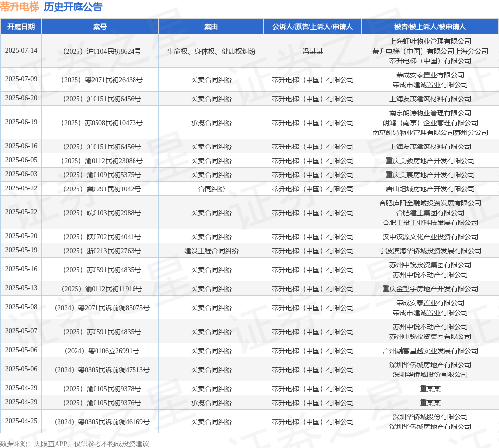Select the 被告/被上诉人/被申请人 column header
This screenshot has width=499, height=448.
coord(430,27)
